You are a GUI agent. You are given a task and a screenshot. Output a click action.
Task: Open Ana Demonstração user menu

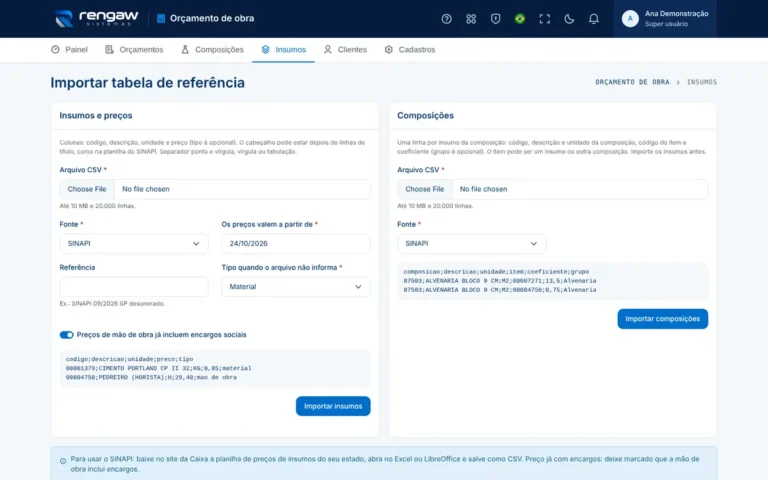tap(665, 19)
